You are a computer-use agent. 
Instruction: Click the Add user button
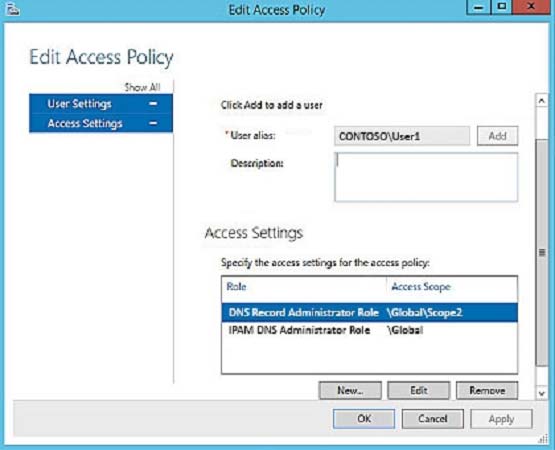[x=497, y=136]
